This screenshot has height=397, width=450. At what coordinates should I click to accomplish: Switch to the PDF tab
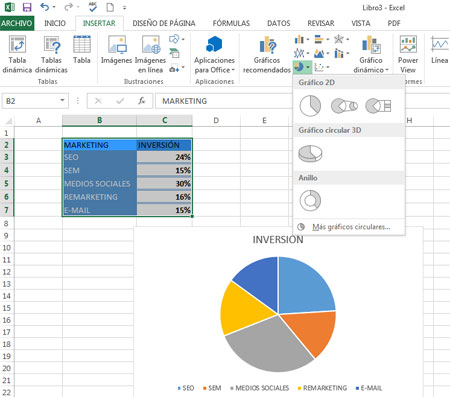point(394,23)
